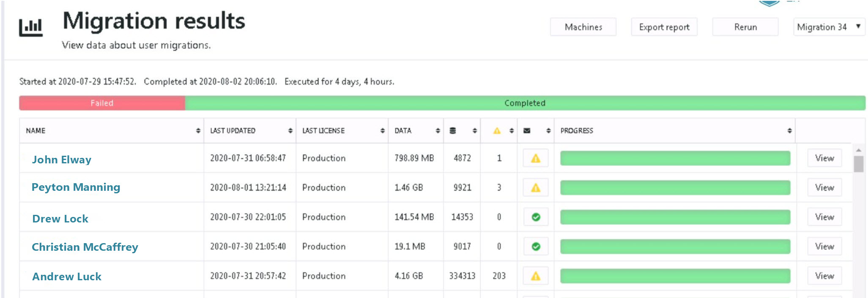View John Elway migration details
This screenshot has height=298, width=868.
point(824,158)
